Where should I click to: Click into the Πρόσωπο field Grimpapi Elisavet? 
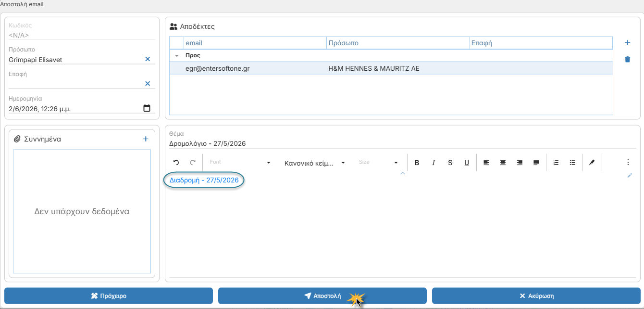coord(75,60)
